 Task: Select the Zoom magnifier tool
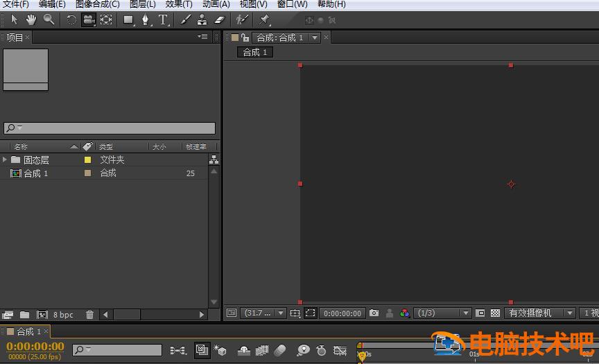click(x=49, y=19)
